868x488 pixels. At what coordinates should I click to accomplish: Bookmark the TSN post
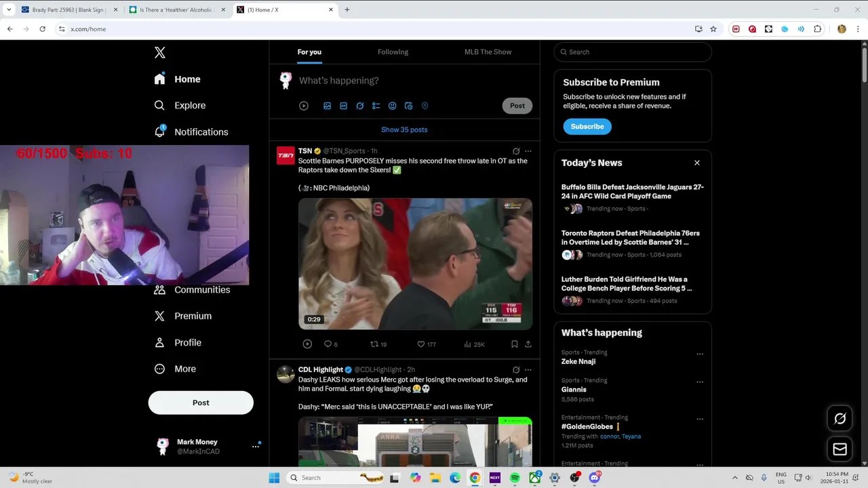pos(514,344)
